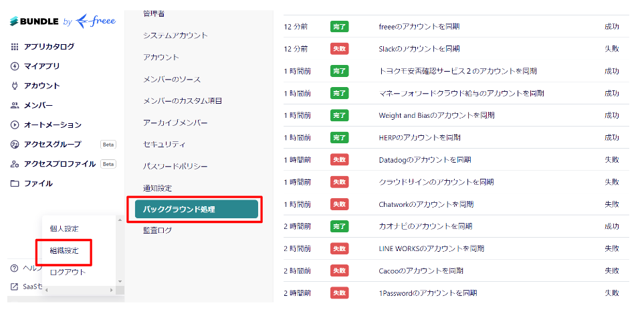Open オートメーション
Image resolution: width=644 pixels, height=314 pixels.
tap(53, 125)
